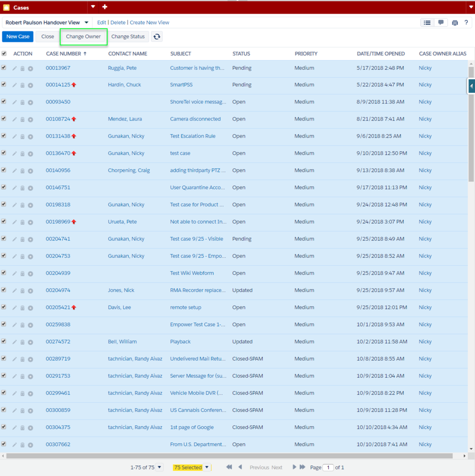
Task: Add a new tab with plus button
Action: (x=105, y=7)
